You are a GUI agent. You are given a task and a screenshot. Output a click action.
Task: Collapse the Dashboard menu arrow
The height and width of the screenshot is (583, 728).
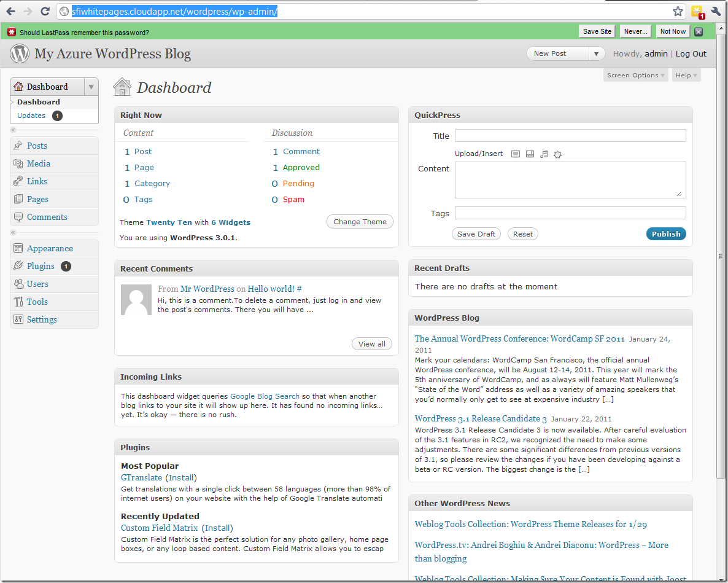point(91,87)
